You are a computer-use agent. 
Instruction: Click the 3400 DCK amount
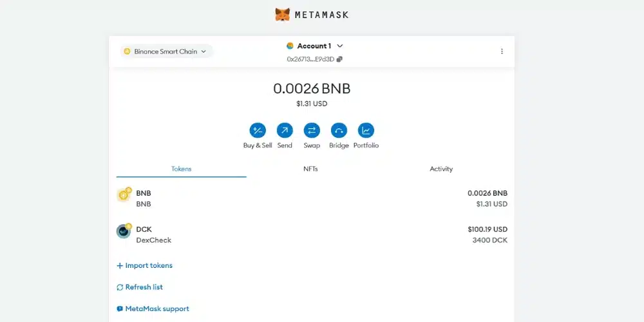(x=490, y=240)
